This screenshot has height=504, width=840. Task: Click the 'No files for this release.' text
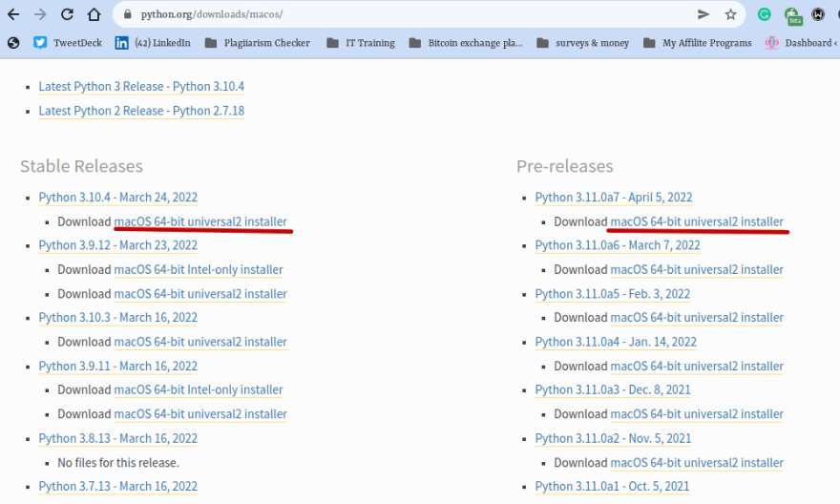(x=118, y=463)
